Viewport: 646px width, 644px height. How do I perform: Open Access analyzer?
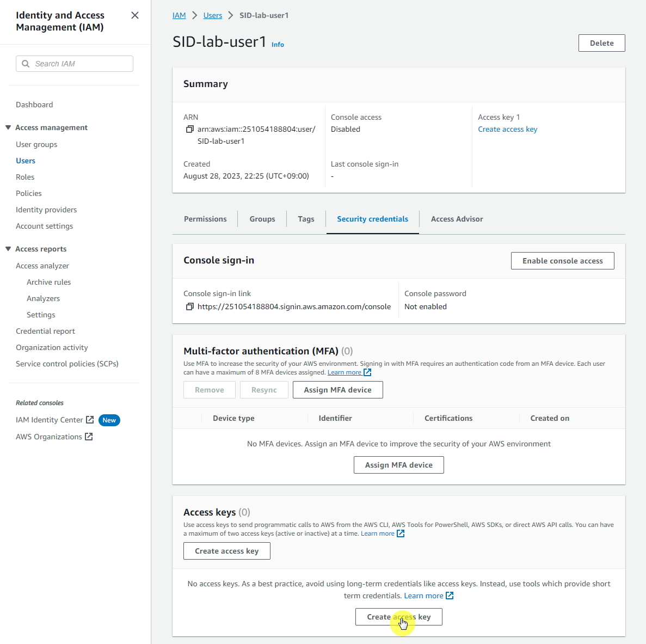pyautogui.click(x=42, y=266)
